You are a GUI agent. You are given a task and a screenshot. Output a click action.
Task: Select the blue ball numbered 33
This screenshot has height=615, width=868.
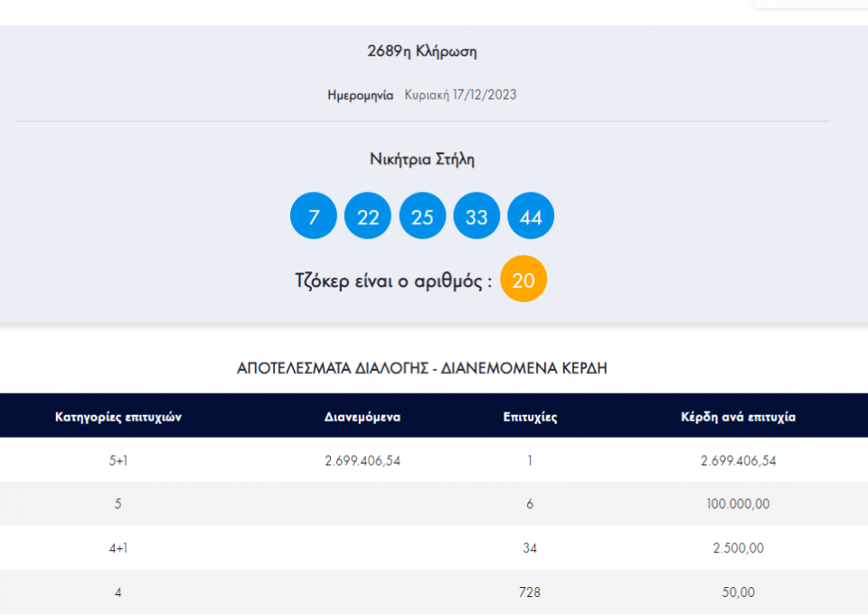(476, 216)
